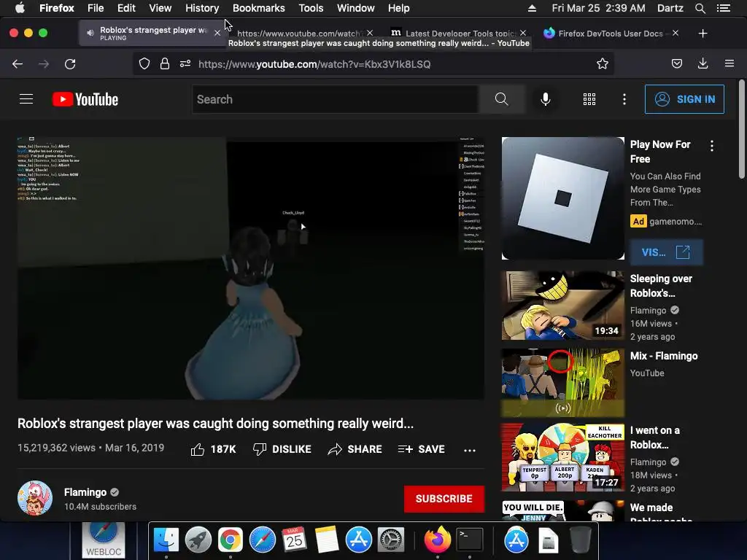Click in the YouTube Search field
Screen dimensions: 747x560
(336, 99)
